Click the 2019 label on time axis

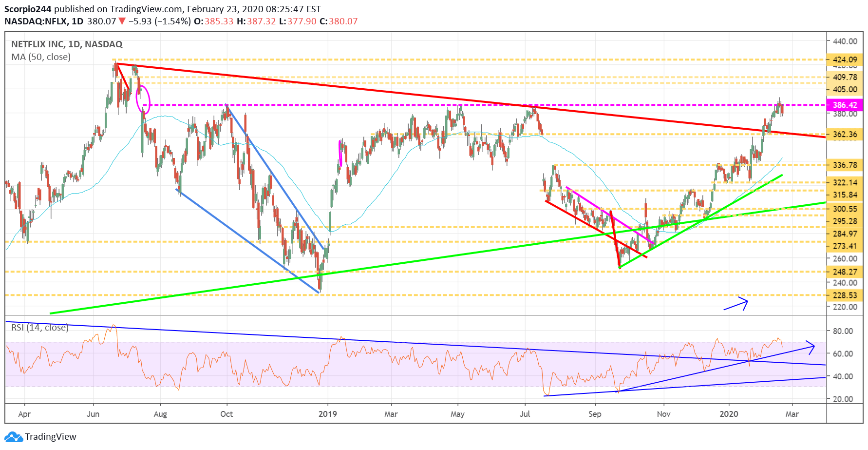[x=327, y=414]
